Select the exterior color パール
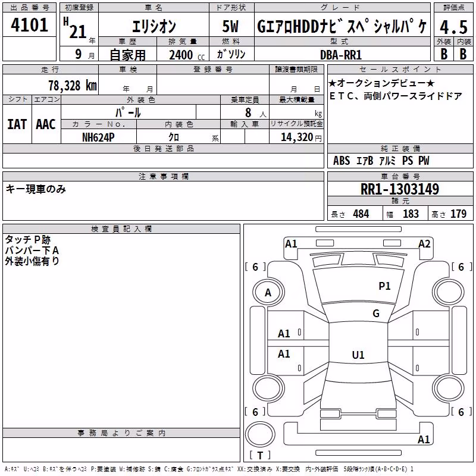Screen dimensions: 476x476 click(128, 112)
